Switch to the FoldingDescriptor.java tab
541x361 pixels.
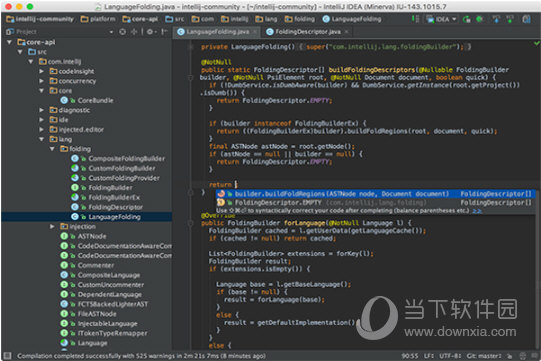point(307,32)
